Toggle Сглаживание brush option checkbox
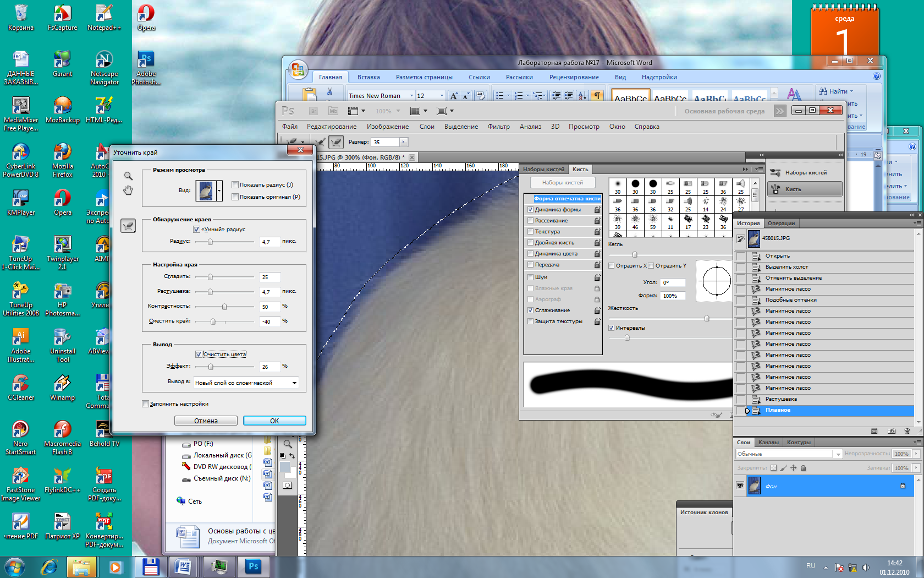Image resolution: width=924 pixels, height=578 pixels. pyautogui.click(x=530, y=310)
